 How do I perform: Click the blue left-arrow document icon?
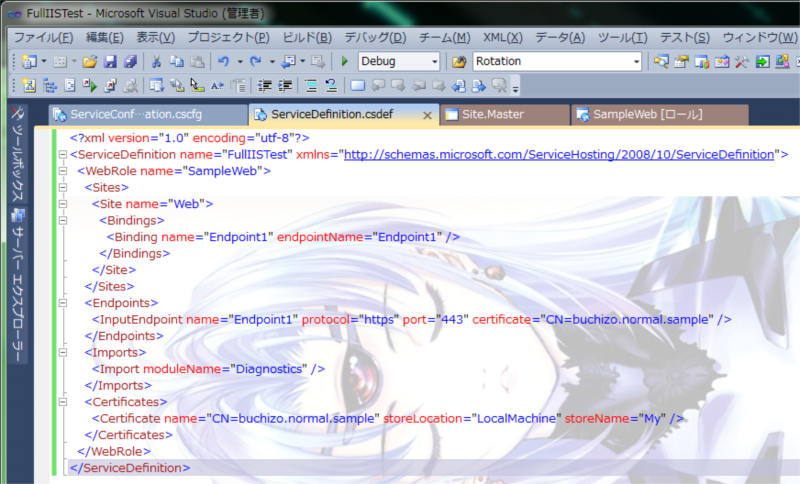pos(458,86)
